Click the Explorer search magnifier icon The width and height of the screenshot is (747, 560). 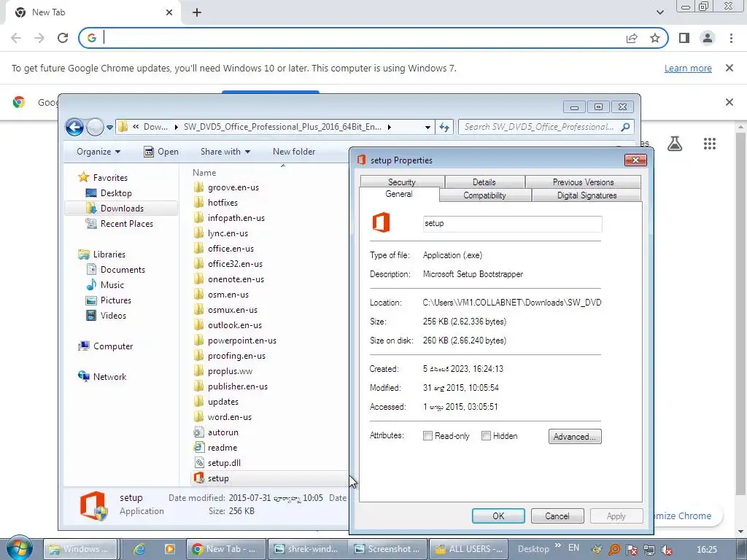tap(625, 127)
